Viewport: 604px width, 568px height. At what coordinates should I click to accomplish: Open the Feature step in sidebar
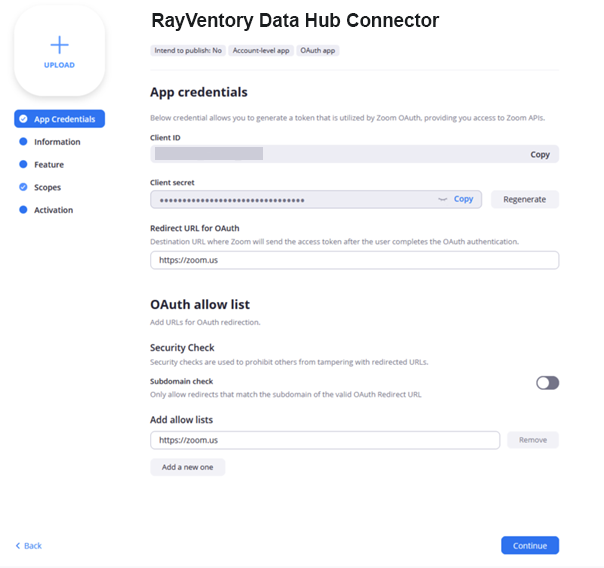pos(48,165)
